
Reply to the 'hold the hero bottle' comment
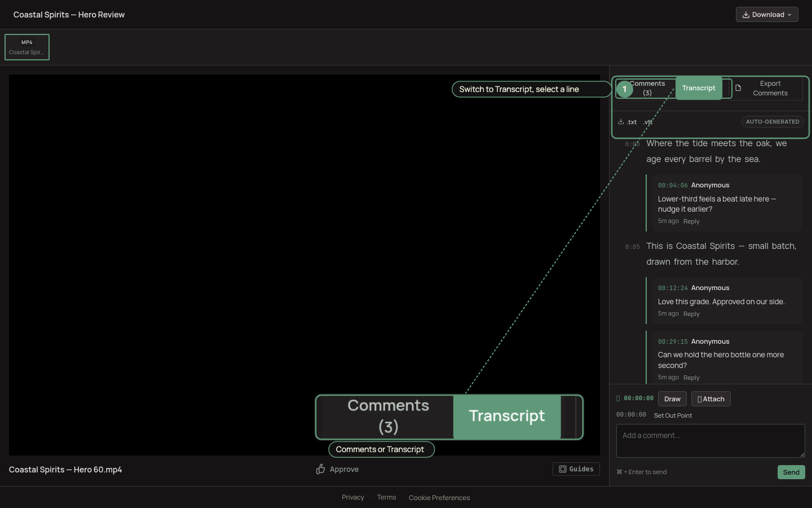coord(691,378)
